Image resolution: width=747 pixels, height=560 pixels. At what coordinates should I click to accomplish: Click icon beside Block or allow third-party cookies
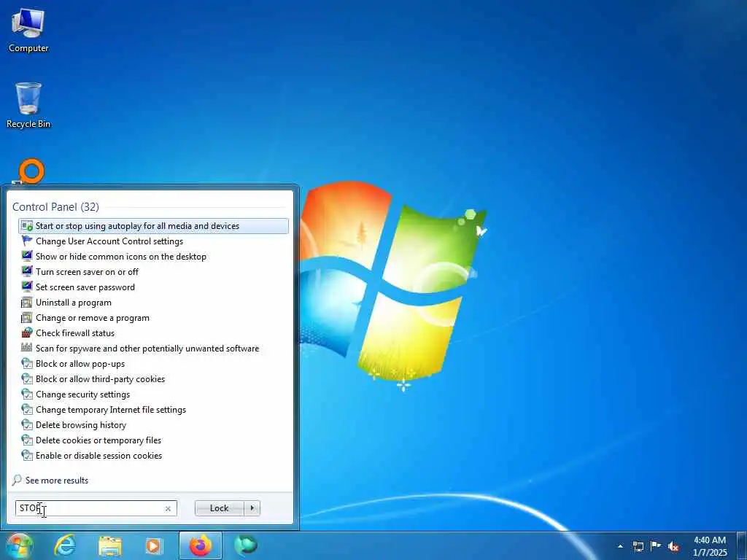click(27, 379)
